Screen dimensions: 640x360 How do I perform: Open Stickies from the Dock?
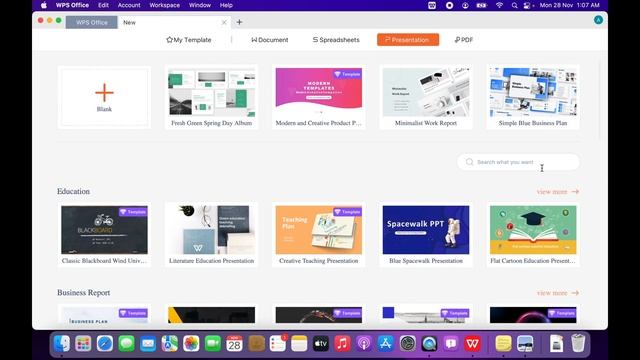click(x=503, y=344)
